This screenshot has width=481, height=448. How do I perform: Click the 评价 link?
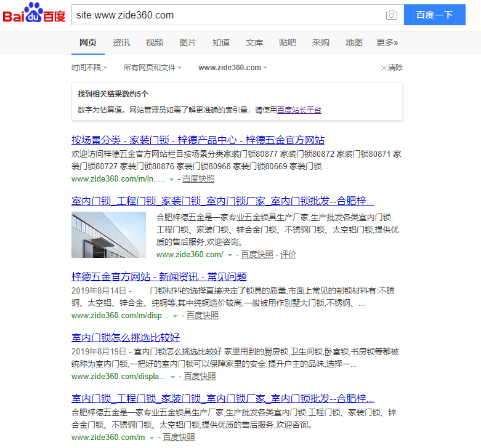(288, 255)
